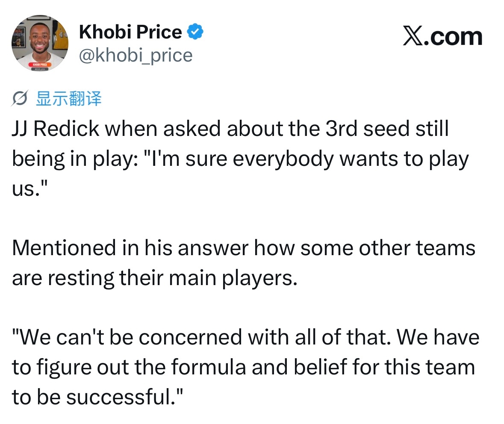
Task: Select the Khobi Price display name
Action: click(x=130, y=31)
